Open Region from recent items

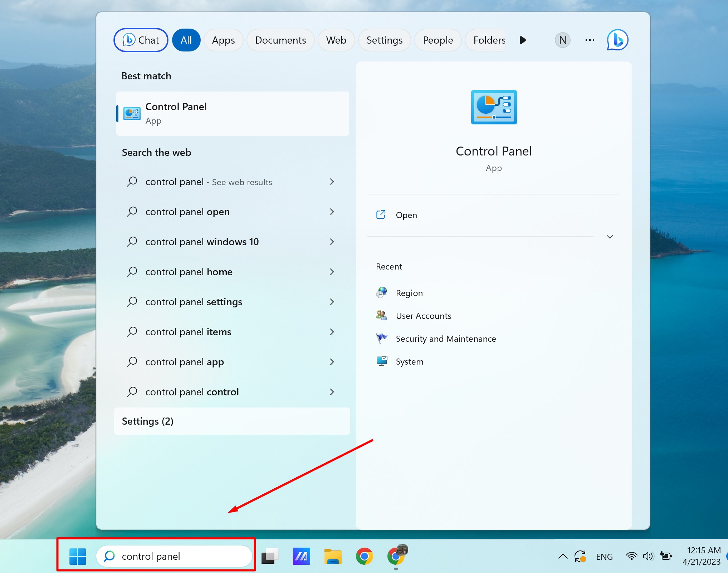(x=409, y=293)
